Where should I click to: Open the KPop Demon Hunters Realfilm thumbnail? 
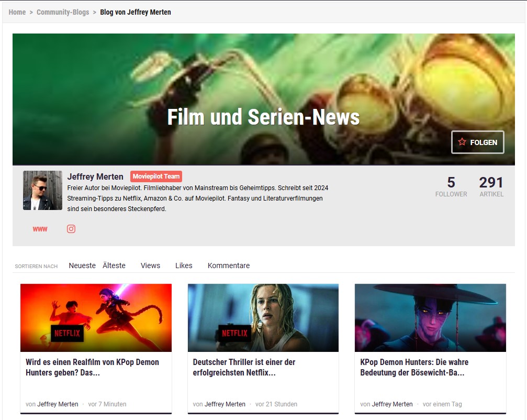coord(96,317)
